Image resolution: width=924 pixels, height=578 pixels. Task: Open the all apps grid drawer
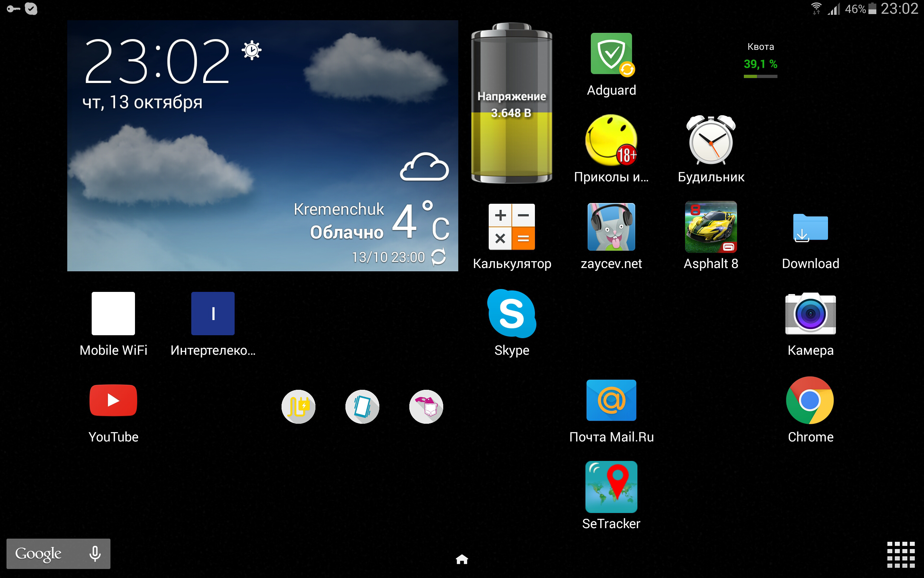[901, 555]
